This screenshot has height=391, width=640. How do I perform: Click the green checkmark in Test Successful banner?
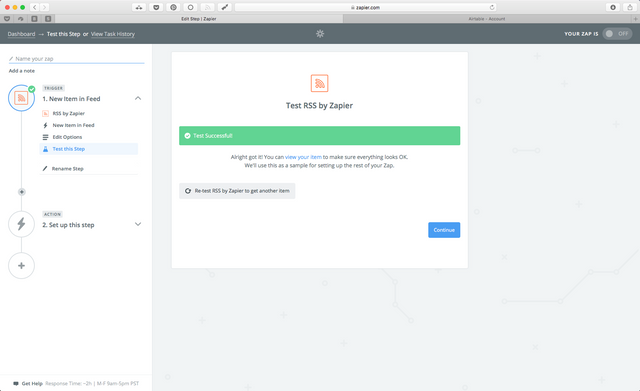tap(187, 136)
